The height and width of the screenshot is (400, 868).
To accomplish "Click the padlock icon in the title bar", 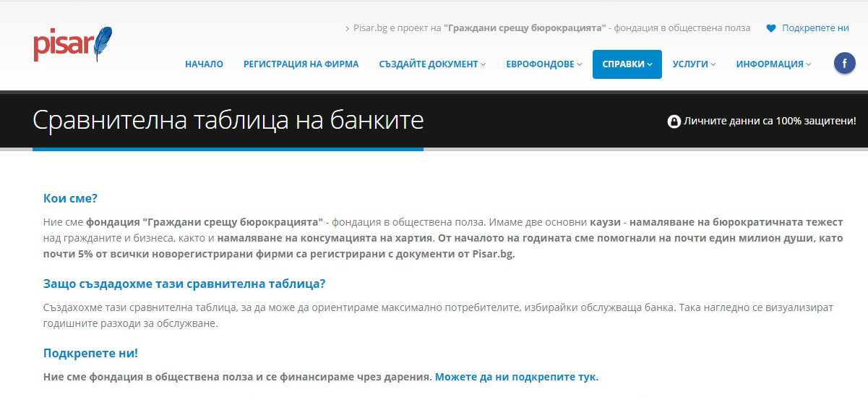I will 674,122.
